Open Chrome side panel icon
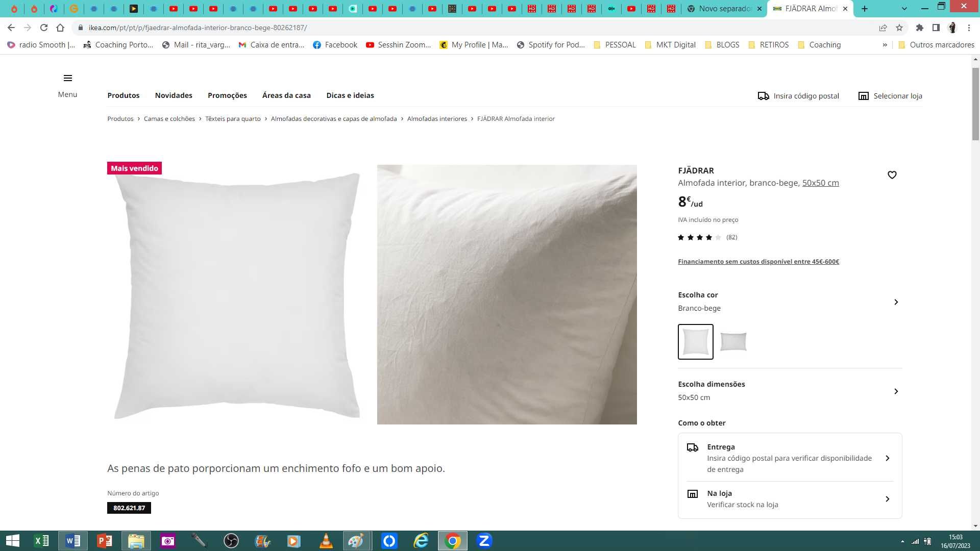Image resolution: width=980 pixels, height=551 pixels. 936,28
